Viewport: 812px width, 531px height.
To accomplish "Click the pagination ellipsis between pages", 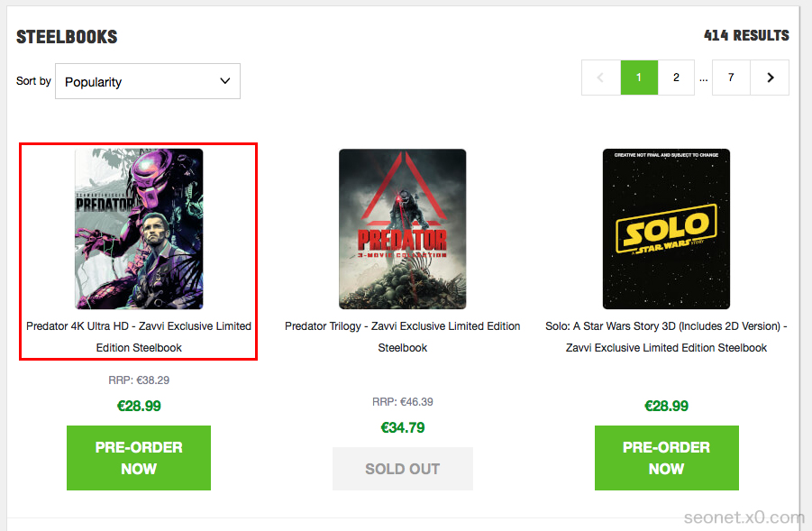I will coord(703,78).
